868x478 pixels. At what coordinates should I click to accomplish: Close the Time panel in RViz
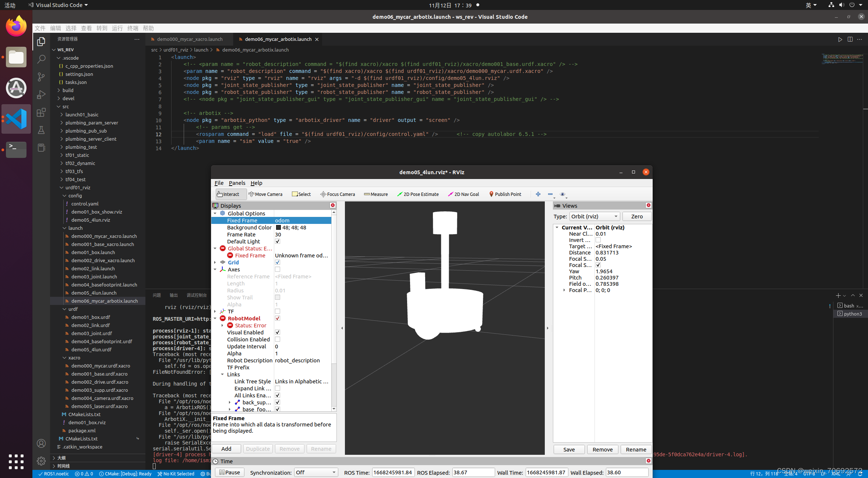pos(649,461)
